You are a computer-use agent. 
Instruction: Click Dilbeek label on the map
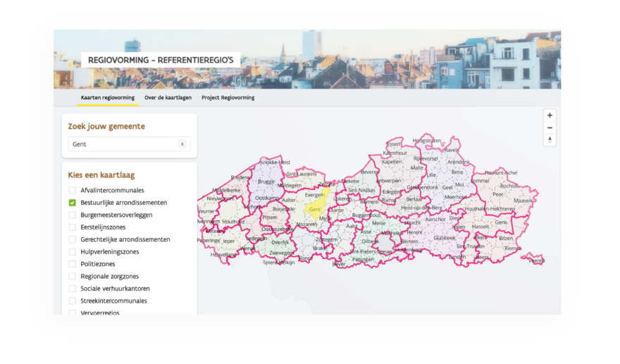pyautogui.click(x=371, y=241)
